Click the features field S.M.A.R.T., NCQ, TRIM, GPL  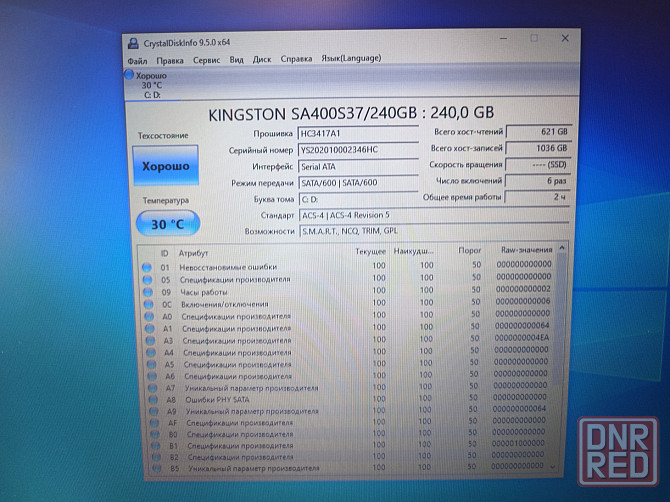point(434,231)
